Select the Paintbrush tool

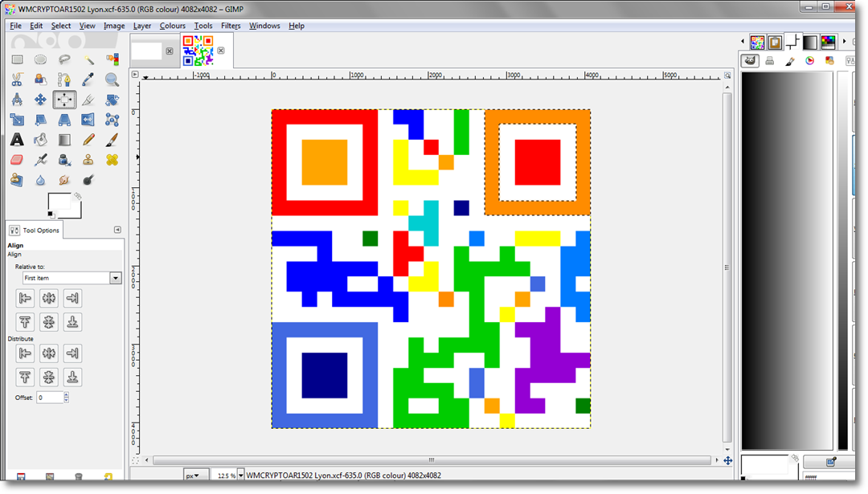pos(113,140)
